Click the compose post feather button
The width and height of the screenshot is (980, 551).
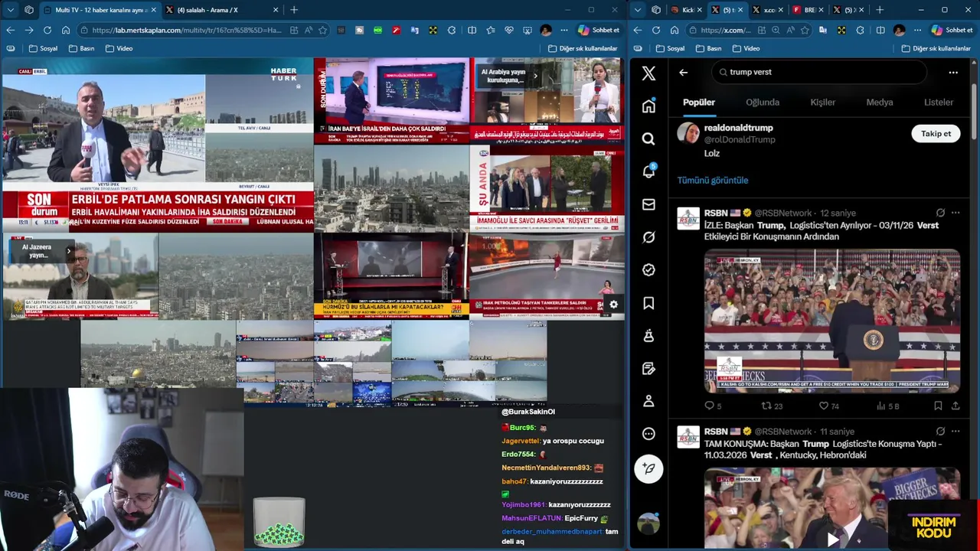click(648, 468)
